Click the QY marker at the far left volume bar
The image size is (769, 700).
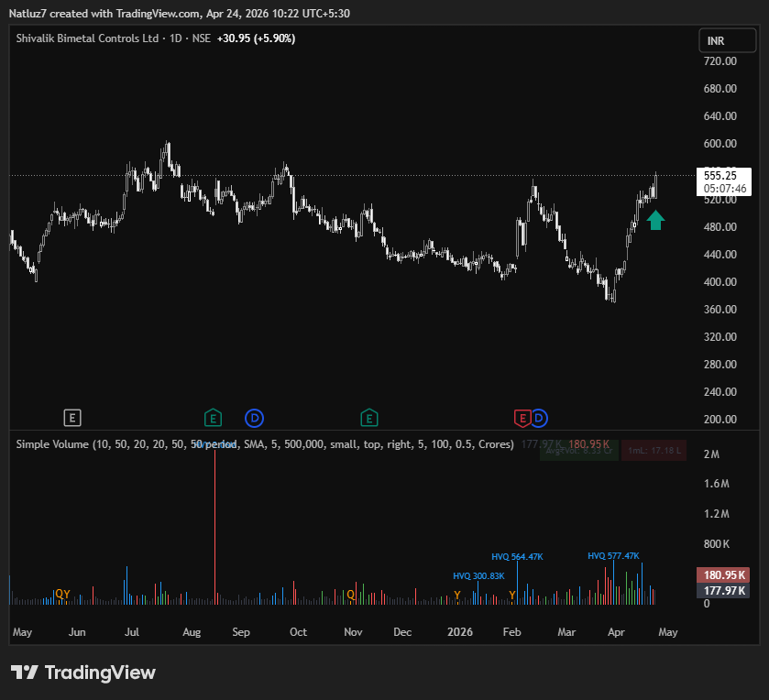point(61,595)
